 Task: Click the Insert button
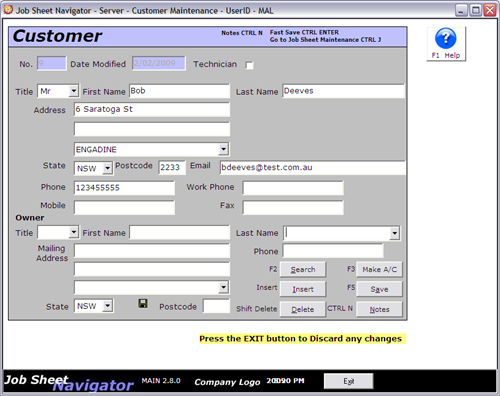303,289
